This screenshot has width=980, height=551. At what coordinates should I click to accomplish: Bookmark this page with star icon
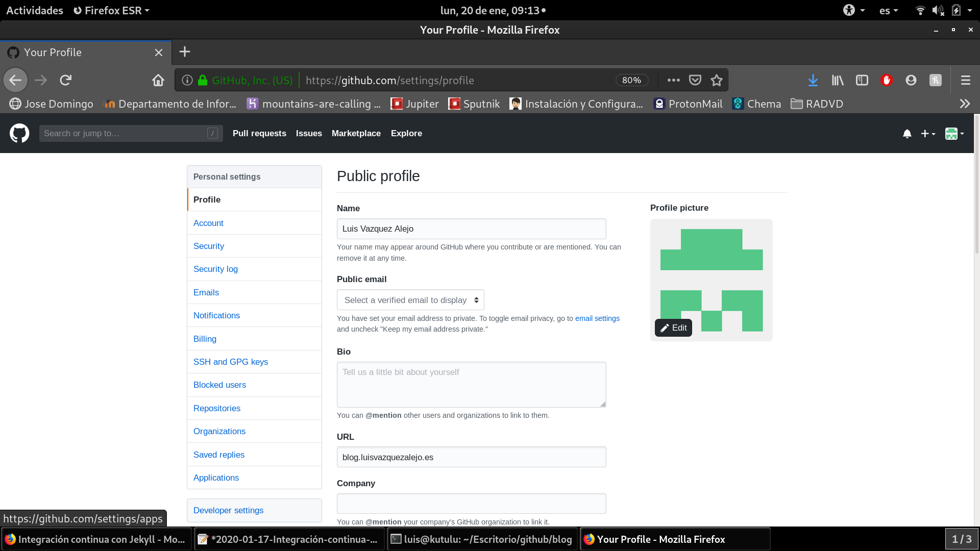pos(717,80)
